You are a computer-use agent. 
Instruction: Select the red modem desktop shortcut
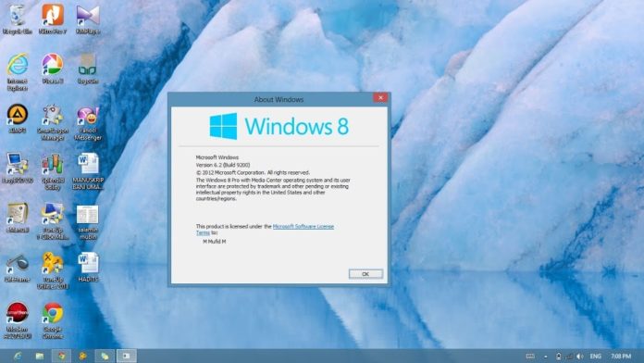(x=18, y=321)
